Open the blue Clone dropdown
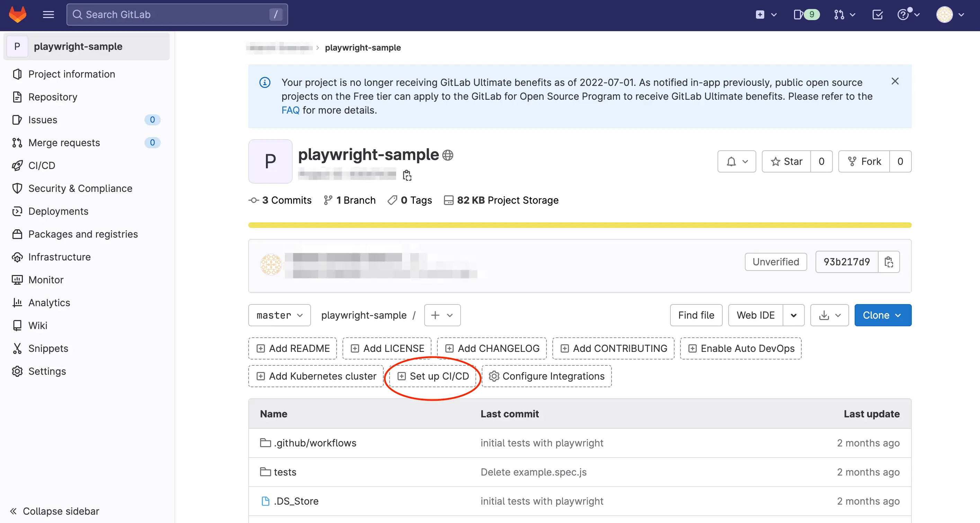The image size is (980, 523). point(883,315)
